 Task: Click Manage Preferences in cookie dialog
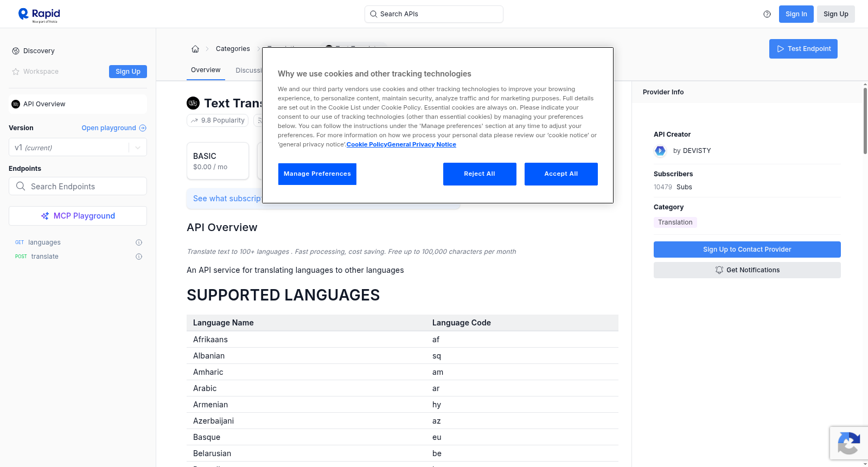[317, 174]
